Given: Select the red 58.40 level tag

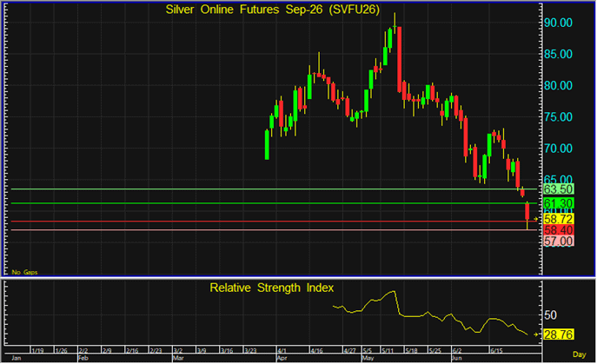Looking at the screenshot, I should point(558,230).
